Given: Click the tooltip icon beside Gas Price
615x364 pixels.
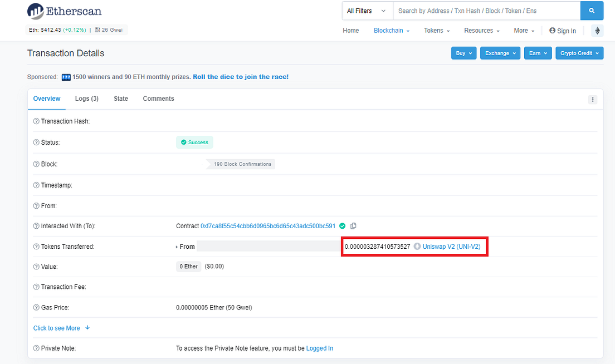Looking at the screenshot, I should pyautogui.click(x=35, y=307).
